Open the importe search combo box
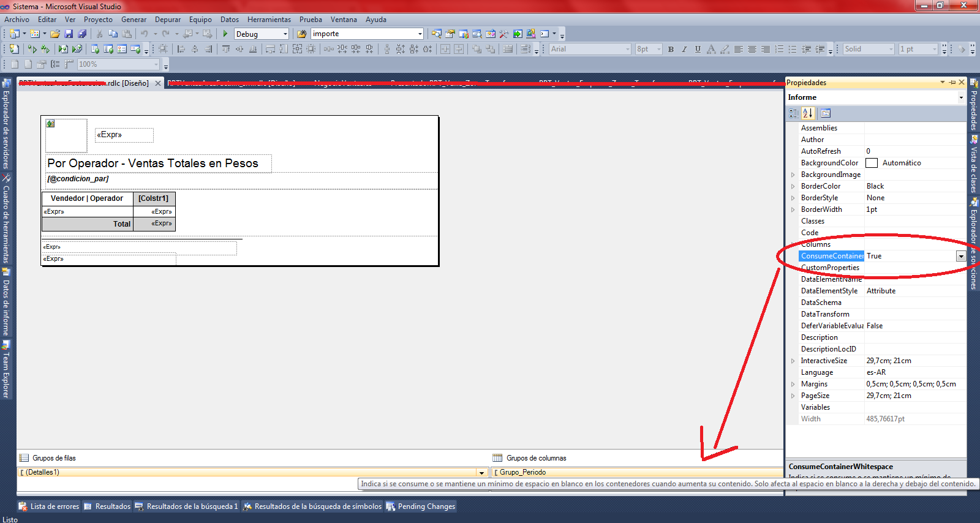Viewport: 980px width, 523px height. [420, 34]
